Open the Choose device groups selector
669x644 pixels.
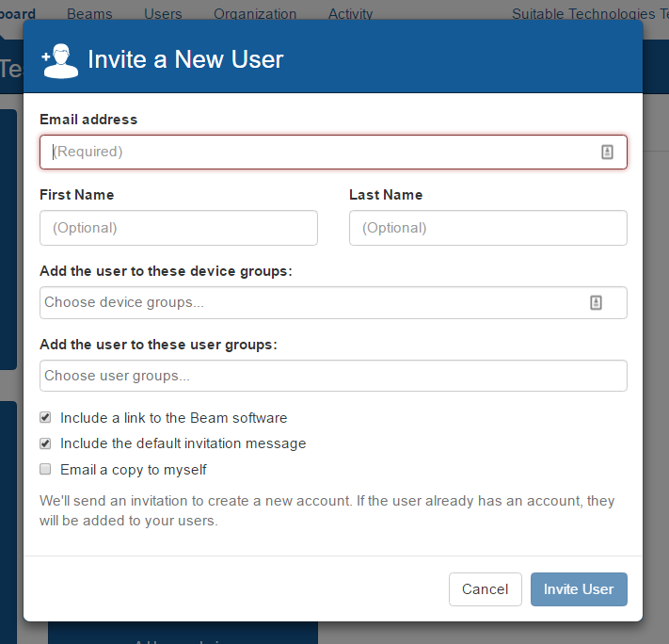pyautogui.click(x=311, y=302)
